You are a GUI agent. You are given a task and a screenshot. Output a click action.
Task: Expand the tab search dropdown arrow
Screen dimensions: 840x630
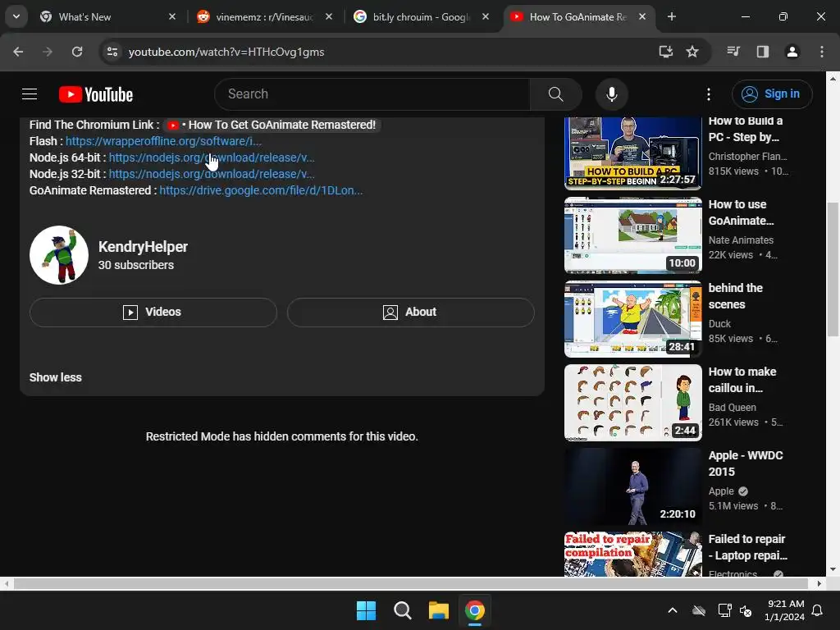click(16, 16)
